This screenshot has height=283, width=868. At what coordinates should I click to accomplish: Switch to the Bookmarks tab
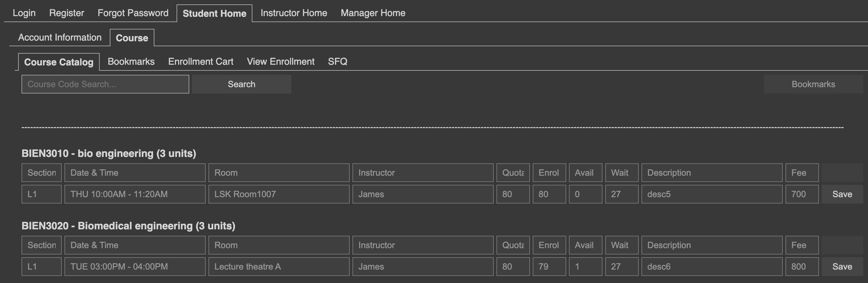pyautogui.click(x=131, y=62)
